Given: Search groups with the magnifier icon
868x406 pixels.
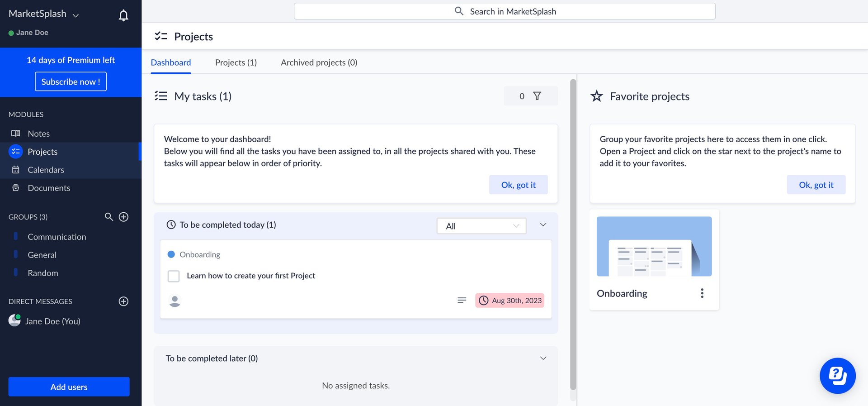Looking at the screenshot, I should (x=108, y=217).
